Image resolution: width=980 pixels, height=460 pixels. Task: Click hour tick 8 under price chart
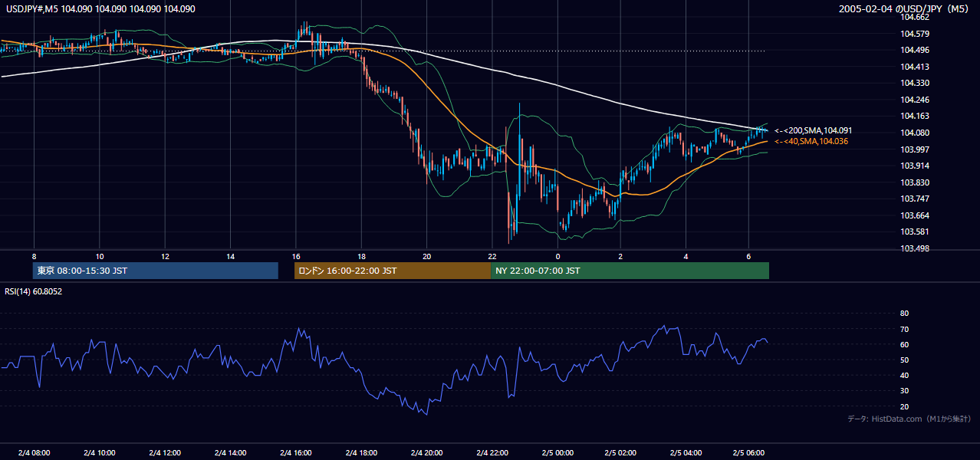(34, 256)
